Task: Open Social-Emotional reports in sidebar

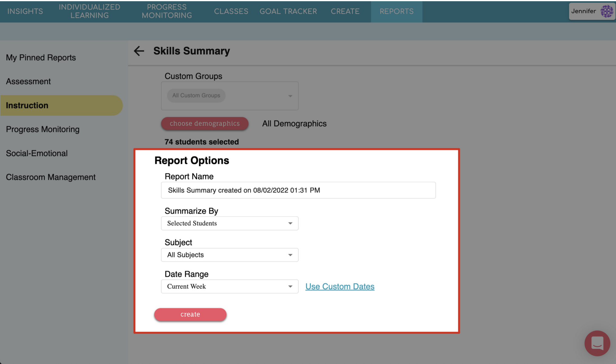Action: tap(37, 153)
